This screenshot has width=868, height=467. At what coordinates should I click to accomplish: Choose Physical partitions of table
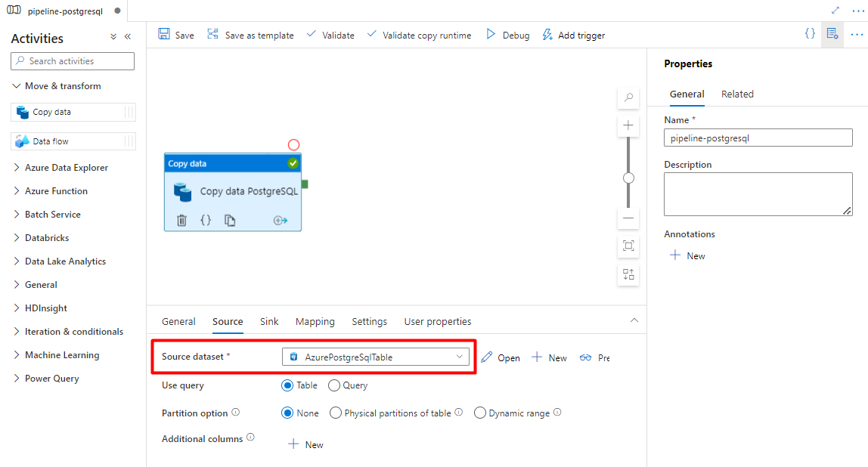pyautogui.click(x=336, y=413)
